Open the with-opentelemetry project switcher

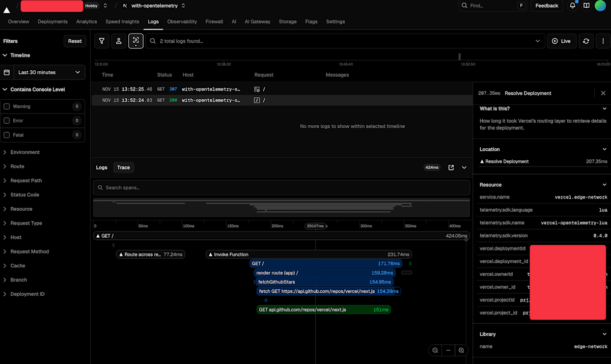(183, 6)
